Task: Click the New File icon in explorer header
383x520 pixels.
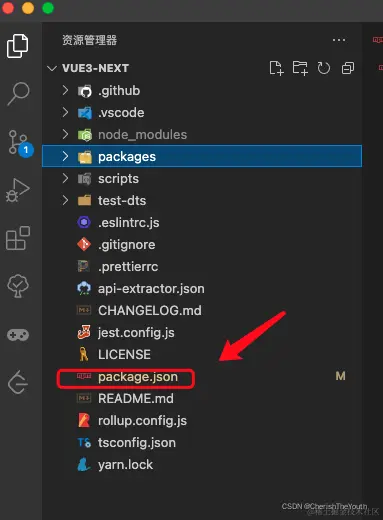Action: (276, 68)
